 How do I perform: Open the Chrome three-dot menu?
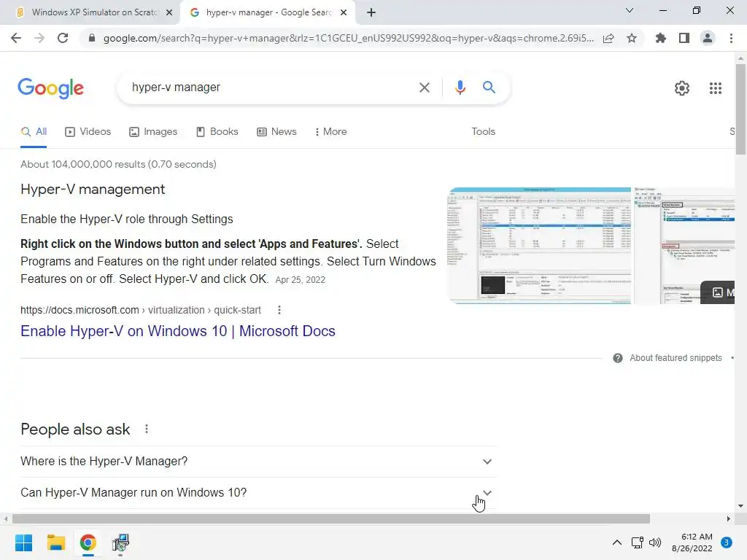coord(731,38)
